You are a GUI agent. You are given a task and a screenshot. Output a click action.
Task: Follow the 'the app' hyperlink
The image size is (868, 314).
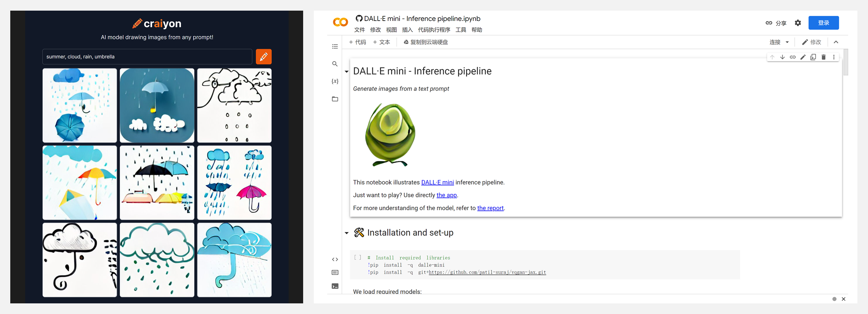pyautogui.click(x=447, y=195)
